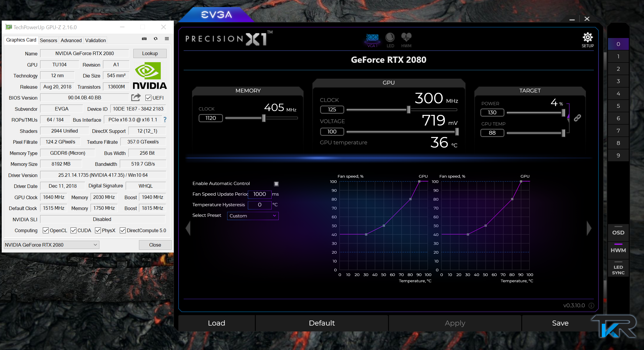644x350 pixels.
Task: Toggle the DirectCompute 5.0 checkbox
Action: click(123, 230)
